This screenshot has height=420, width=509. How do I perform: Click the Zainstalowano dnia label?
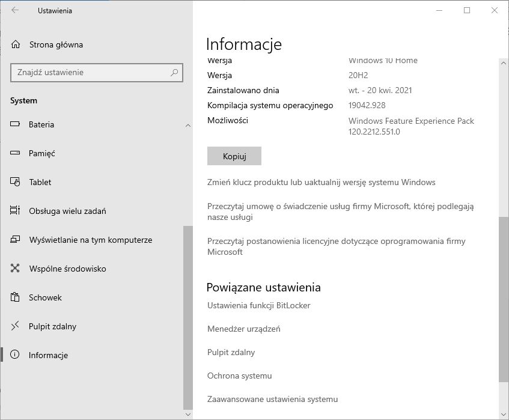tap(243, 90)
